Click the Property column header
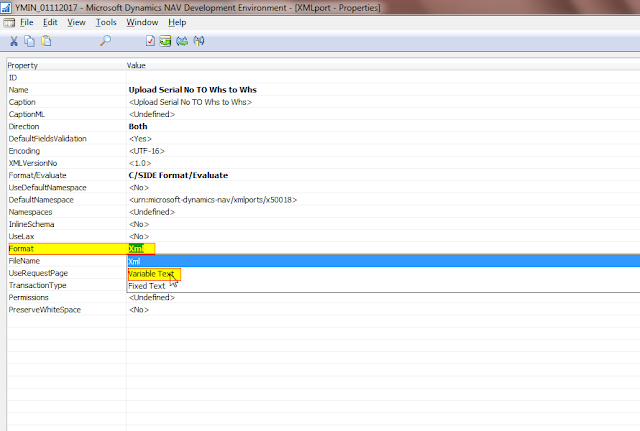The image size is (640, 431). 22,65
